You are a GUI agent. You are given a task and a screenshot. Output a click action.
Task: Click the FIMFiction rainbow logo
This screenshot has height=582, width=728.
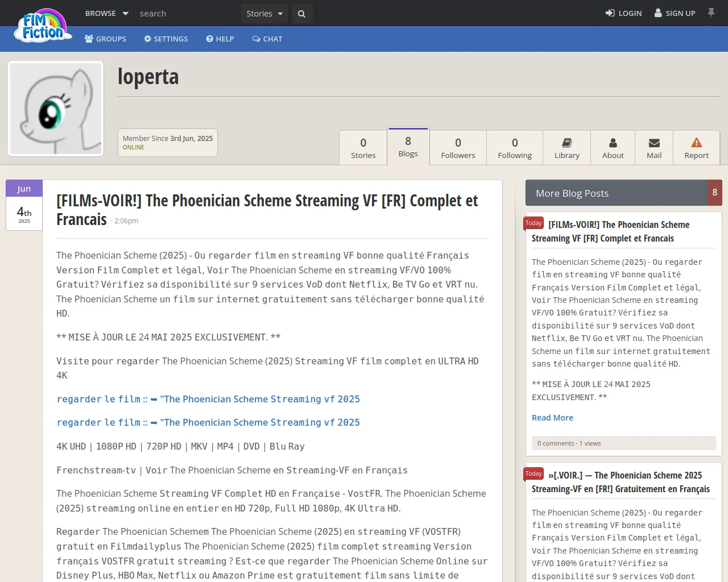tap(43, 26)
